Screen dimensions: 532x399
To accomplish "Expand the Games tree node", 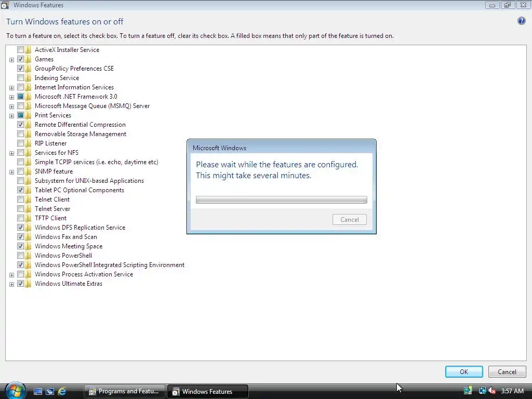I will coord(11,60).
